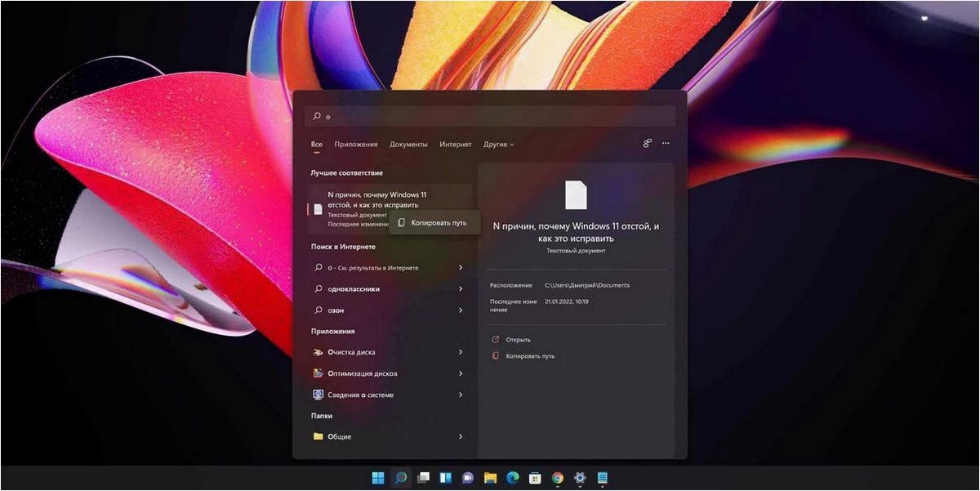Choose Копировать путь in context menu

434,222
